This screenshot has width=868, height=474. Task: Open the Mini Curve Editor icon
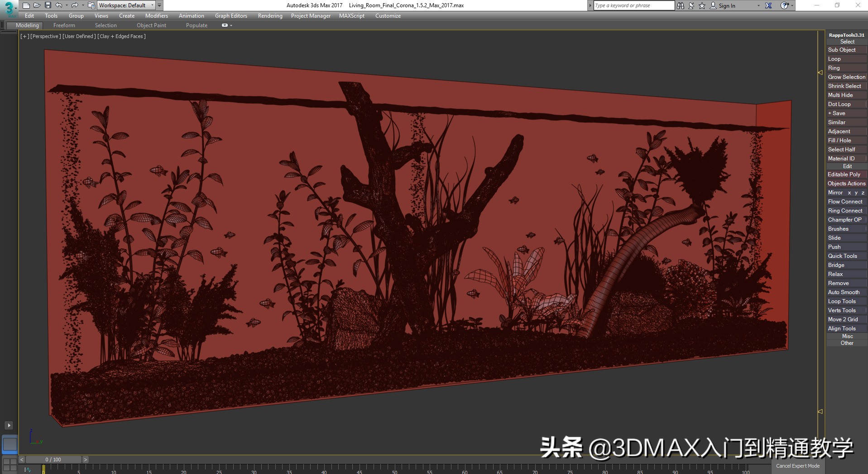(x=28, y=470)
